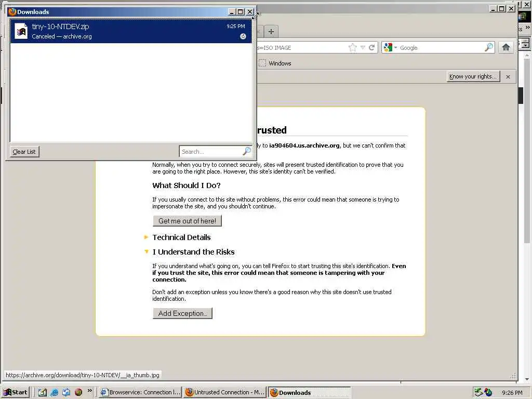Reload the current page
Viewport: 532px width, 399px height.
(372, 48)
